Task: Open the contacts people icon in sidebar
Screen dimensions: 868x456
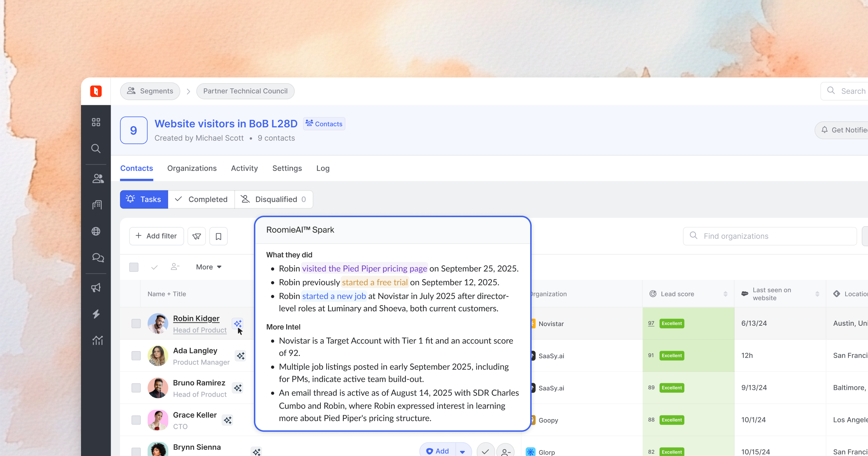Action: 98,178
